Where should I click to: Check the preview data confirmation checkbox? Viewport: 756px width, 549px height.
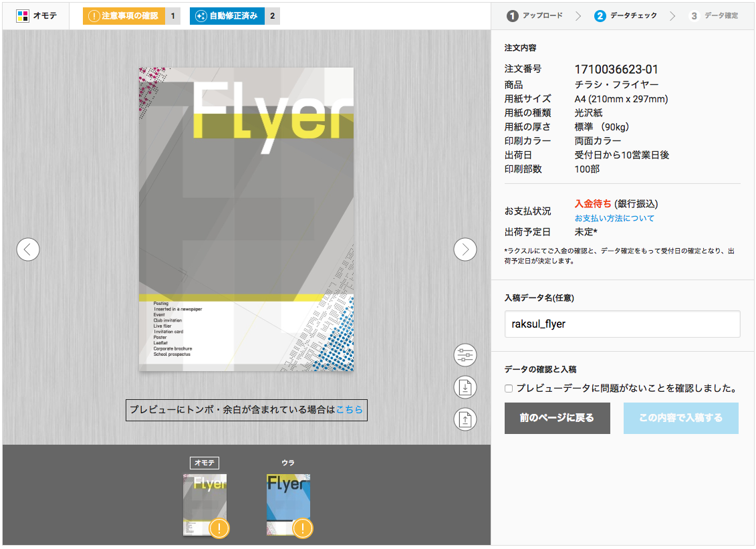click(x=509, y=389)
